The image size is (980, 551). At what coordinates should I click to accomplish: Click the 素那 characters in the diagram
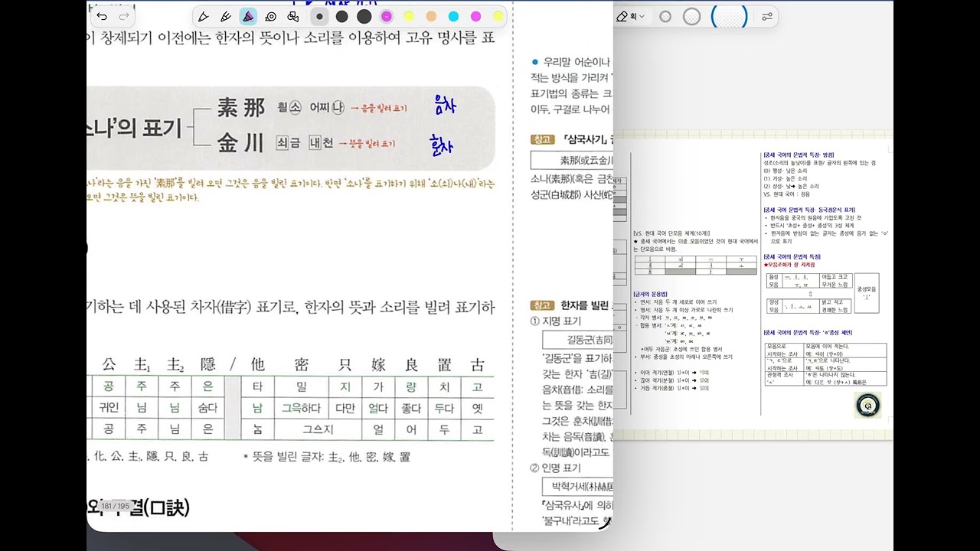[240, 108]
